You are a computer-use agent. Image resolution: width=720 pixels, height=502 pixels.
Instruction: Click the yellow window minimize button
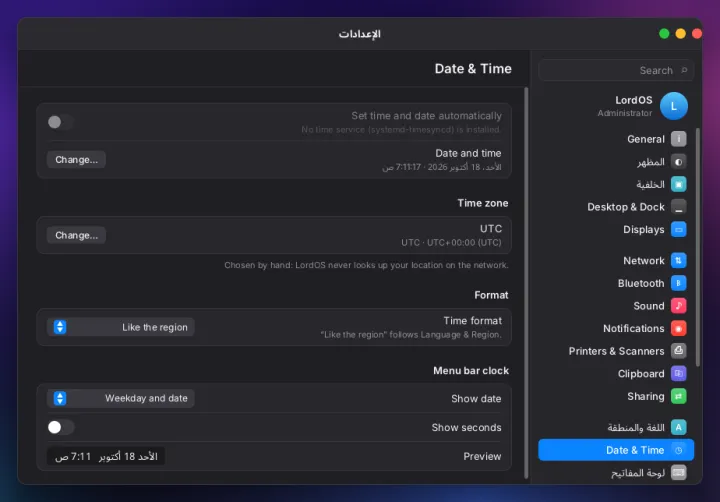coord(681,34)
